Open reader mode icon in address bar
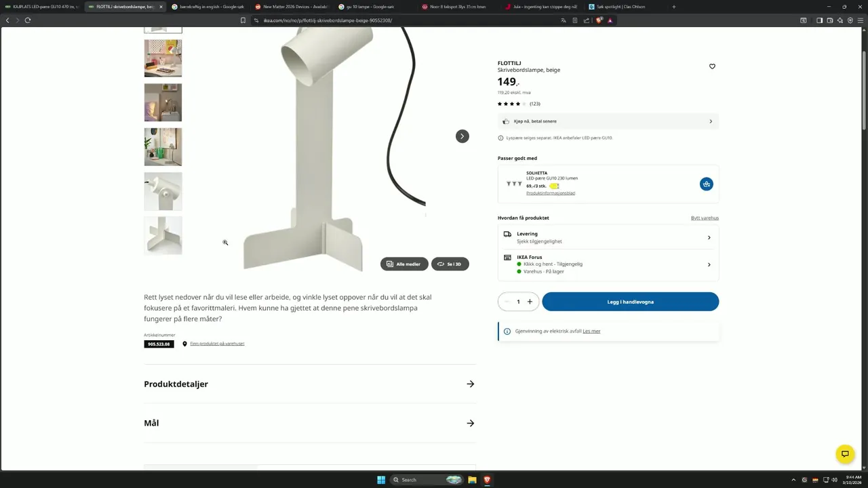Viewport: 868px width, 488px height. click(575, 20)
